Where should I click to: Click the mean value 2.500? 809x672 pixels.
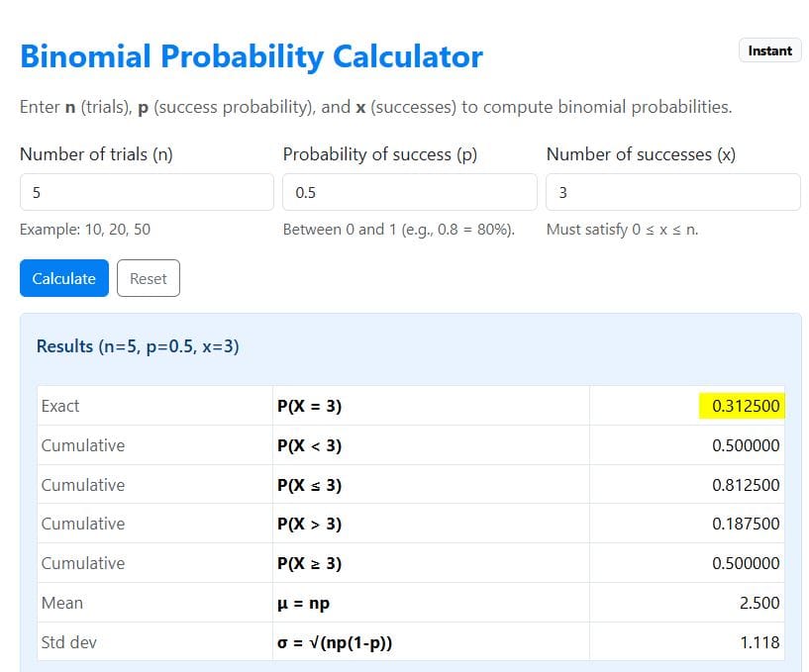(x=761, y=603)
